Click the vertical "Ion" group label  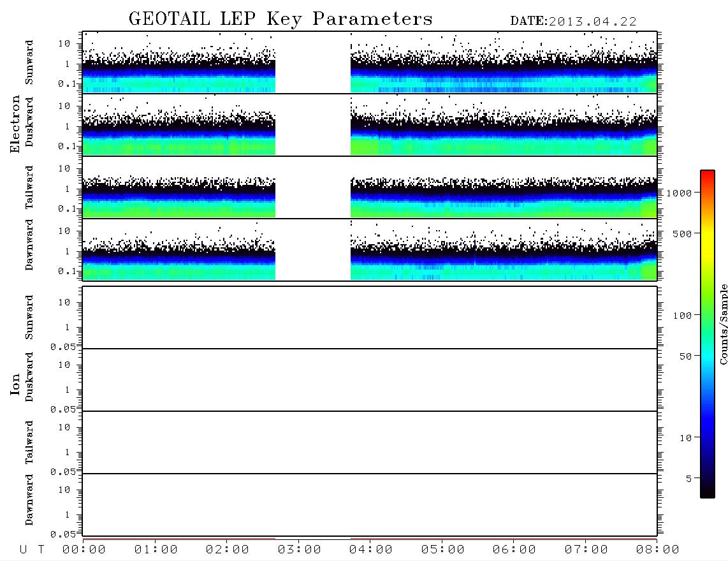coord(15,384)
